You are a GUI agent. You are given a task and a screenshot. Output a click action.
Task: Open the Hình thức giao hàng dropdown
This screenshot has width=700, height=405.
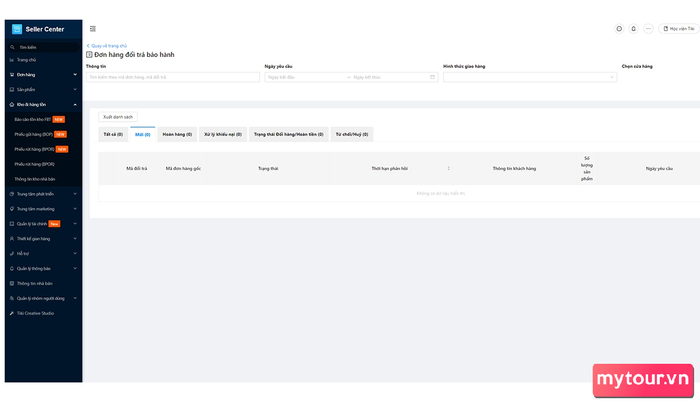(530, 77)
